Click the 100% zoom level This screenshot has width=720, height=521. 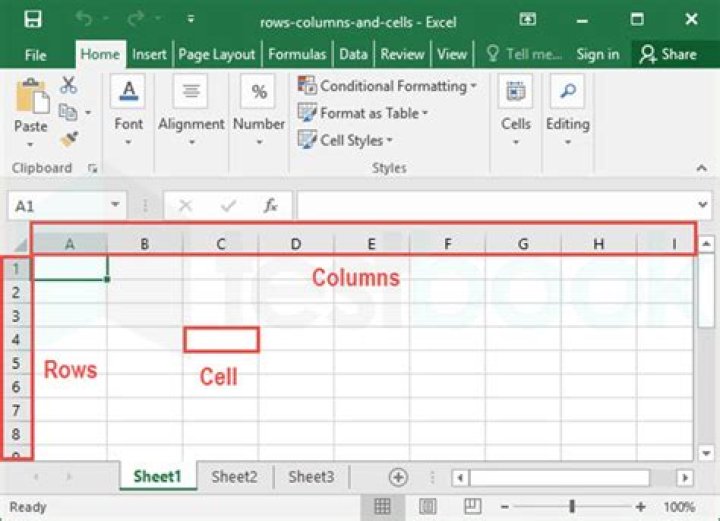click(x=679, y=507)
